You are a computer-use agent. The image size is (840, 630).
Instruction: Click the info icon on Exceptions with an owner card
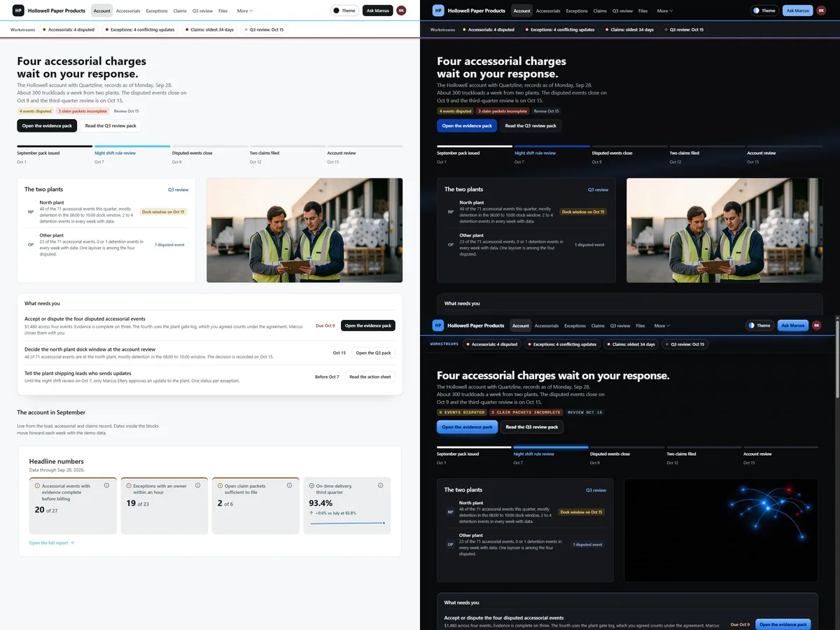198,485
